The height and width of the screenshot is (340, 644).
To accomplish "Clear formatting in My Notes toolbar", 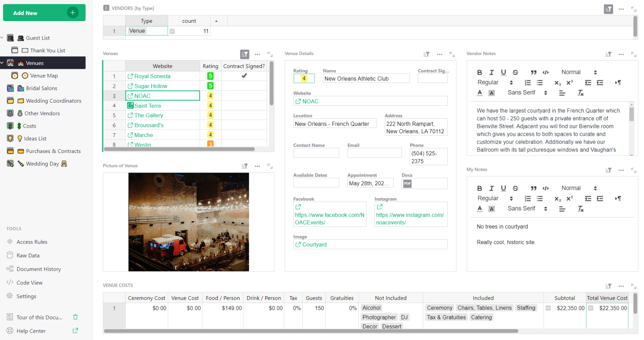I will pos(580,209).
